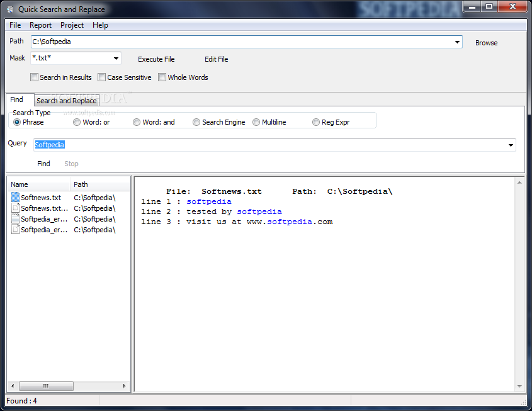Switch to the Search and Replace tab
Image resolution: width=532 pixels, height=411 pixels.
pyautogui.click(x=67, y=101)
